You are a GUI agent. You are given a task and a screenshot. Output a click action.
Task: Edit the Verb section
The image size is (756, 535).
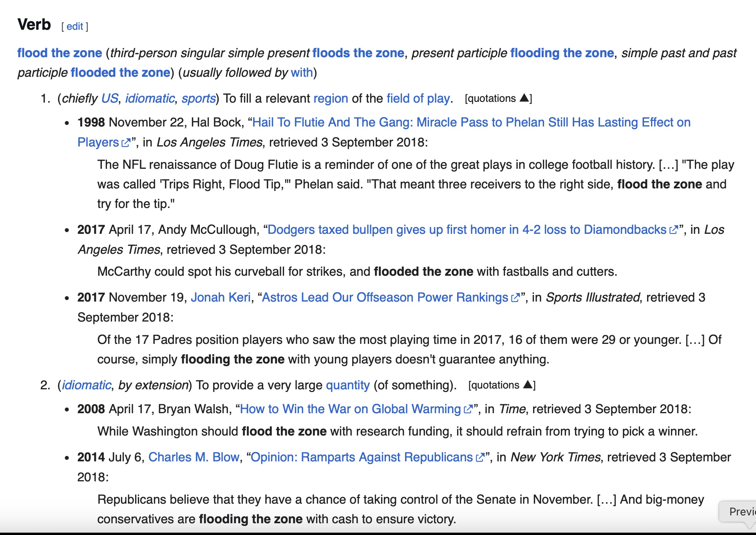point(74,26)
